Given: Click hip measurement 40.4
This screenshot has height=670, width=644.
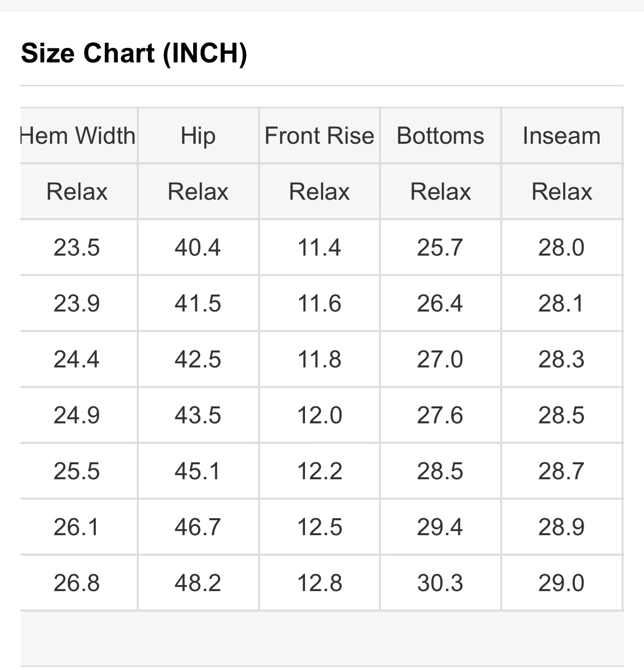Looking at the screenshot, I should [x=198, y=248].
